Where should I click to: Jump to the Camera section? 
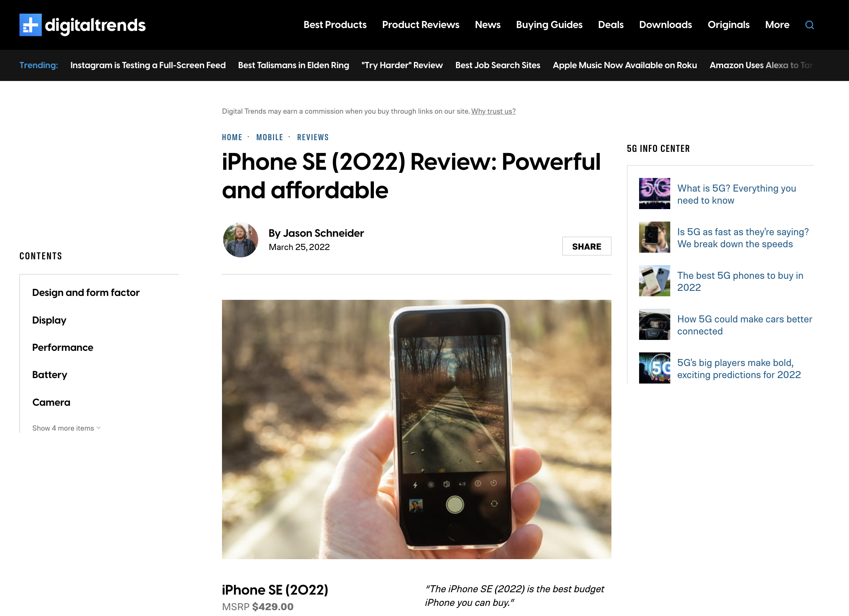[51, 402]
